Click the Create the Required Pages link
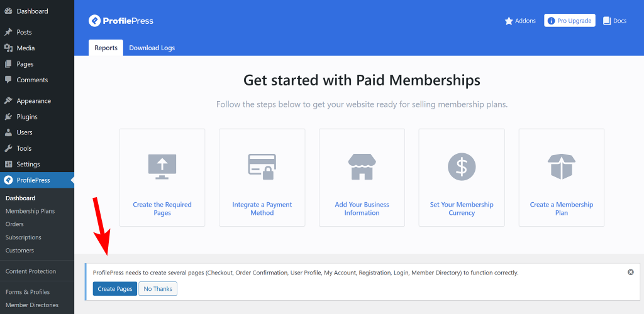This screenshot has height=314, width=644. pyautogui.click(x=162, y=208)
